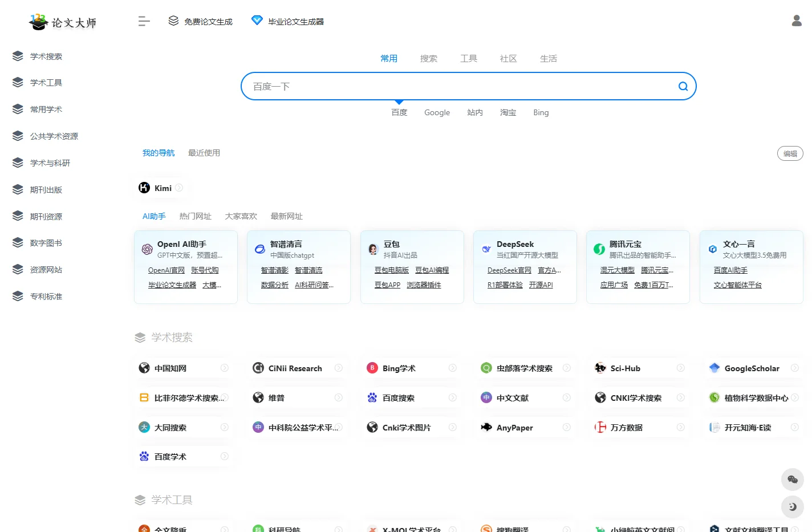Click arrow icon next to 百度学术
Screen dimensions: 812x532
pos(225,456)
